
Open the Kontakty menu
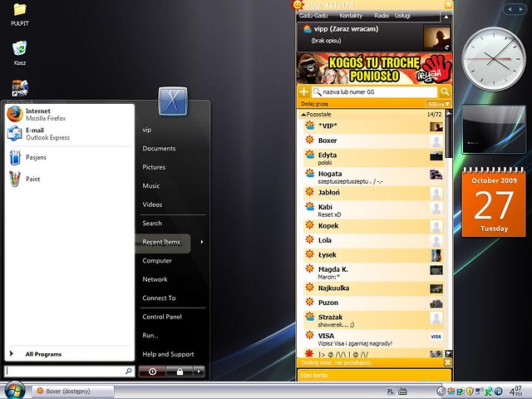(351, 16)
